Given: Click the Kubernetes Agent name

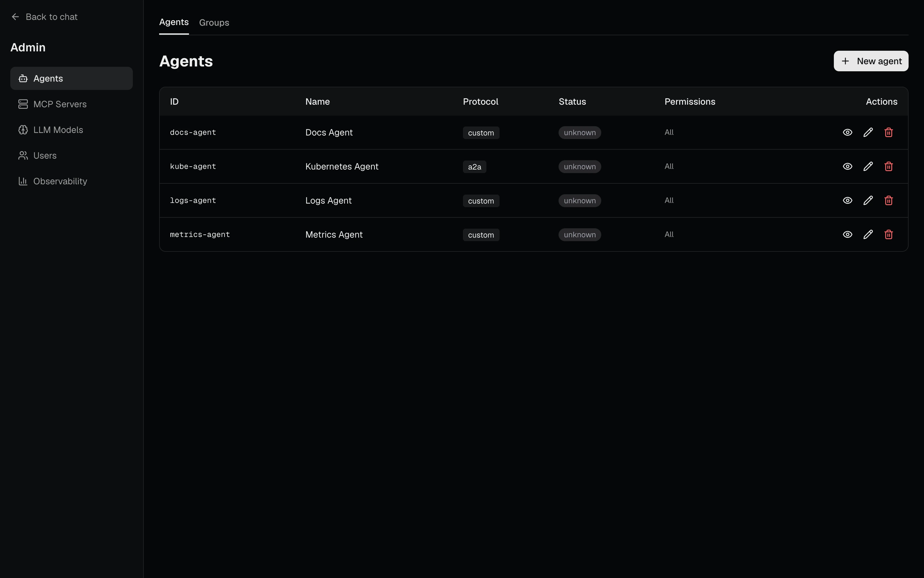Looking at the screenshot, I should [342, 166].
